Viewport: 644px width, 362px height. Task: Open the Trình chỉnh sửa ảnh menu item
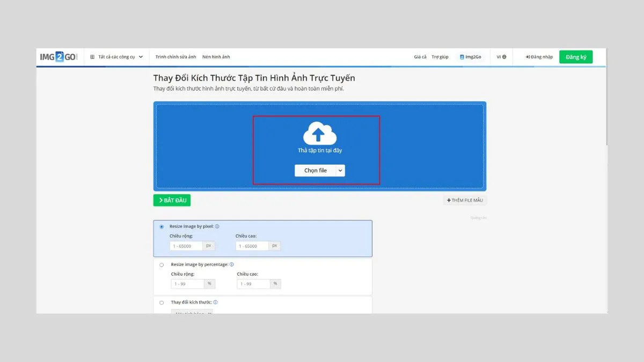[175, 57]
